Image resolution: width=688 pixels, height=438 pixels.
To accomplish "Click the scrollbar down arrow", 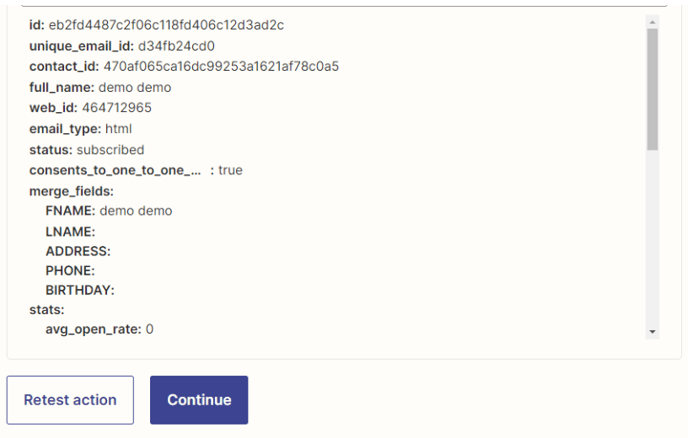I will coord(652,332).
